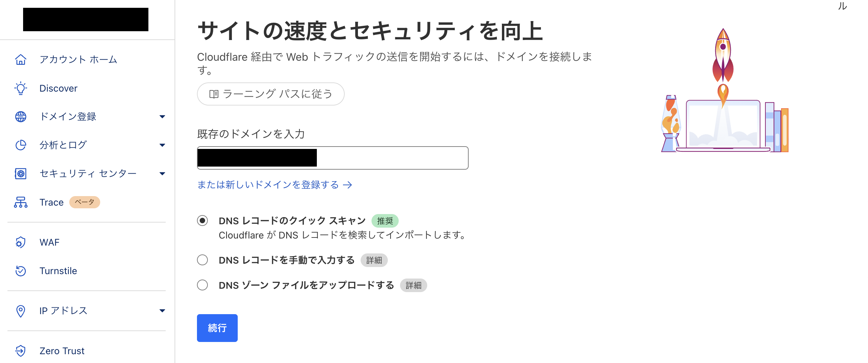
Task: Click the ベータ badge next to Trace
Action: tap(84, 202)
